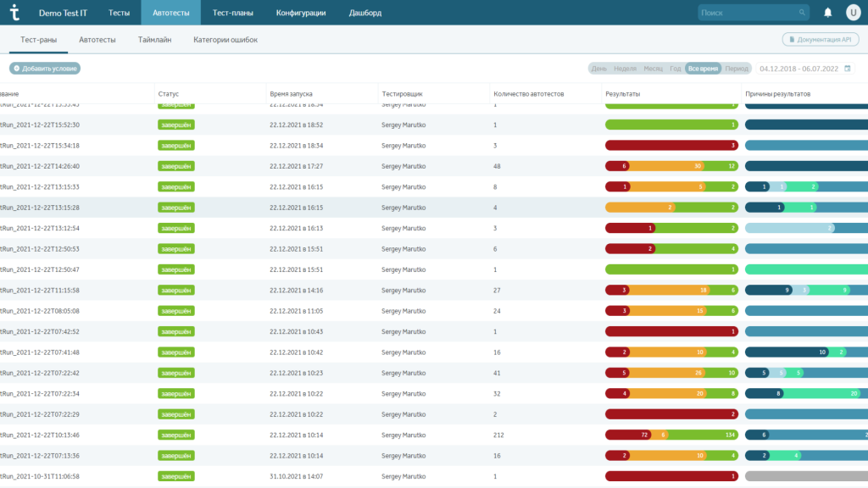The image size is (868, 488).
Task: Click the plus icon in Добавить условие
Action: 16,69
